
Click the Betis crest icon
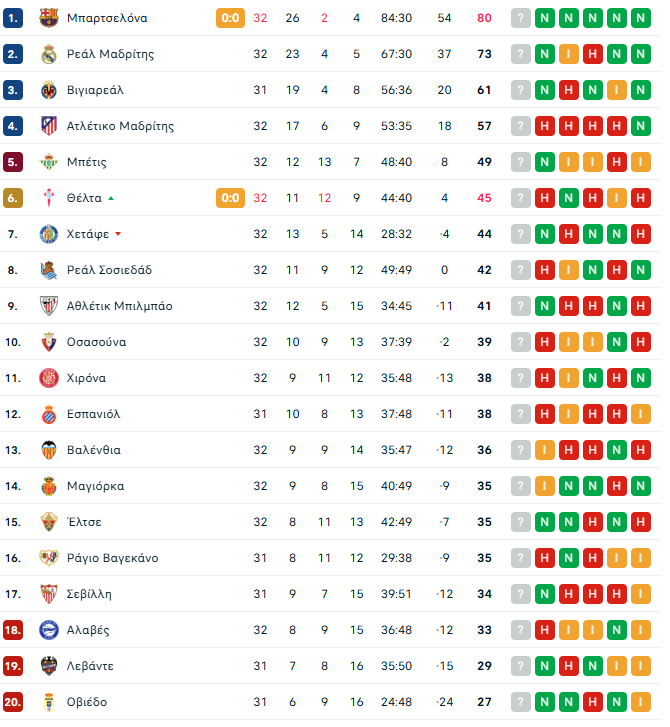tap(48, 162)
